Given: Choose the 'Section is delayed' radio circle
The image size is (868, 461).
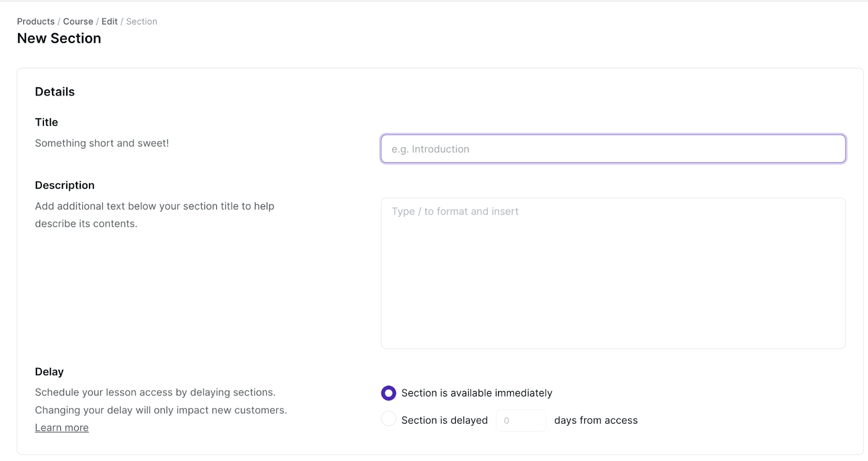Looking at the screenshot, I should (388, 419).
